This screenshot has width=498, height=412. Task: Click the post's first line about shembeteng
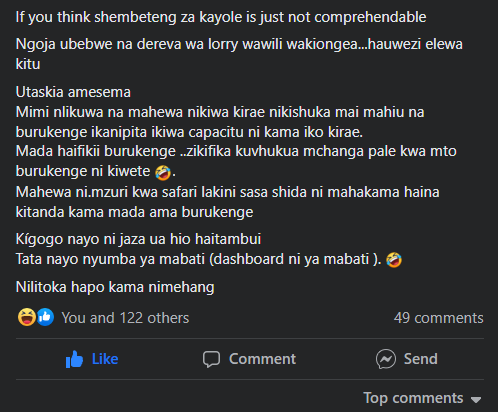click(221, 17)
